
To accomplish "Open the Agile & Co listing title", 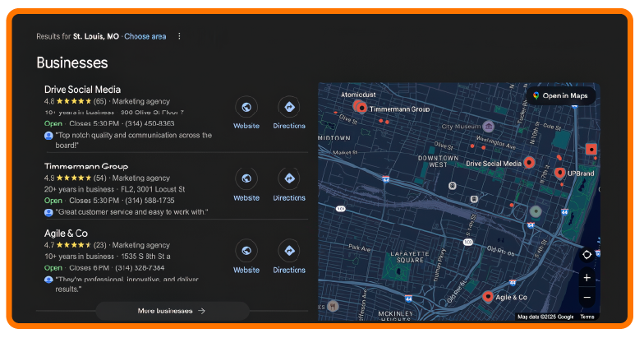I will 66,233.
